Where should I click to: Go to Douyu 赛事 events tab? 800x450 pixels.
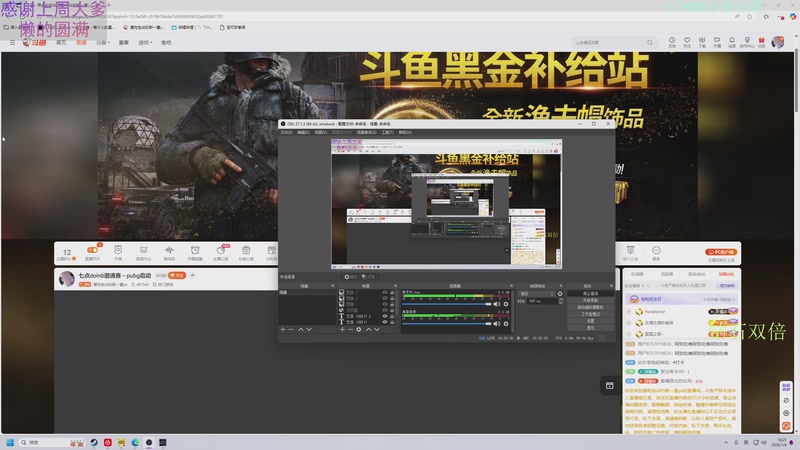click(123, 42)
